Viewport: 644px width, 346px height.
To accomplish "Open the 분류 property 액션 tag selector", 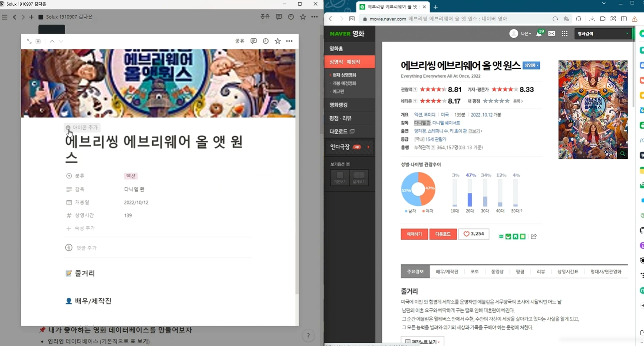I will [131, 176].
